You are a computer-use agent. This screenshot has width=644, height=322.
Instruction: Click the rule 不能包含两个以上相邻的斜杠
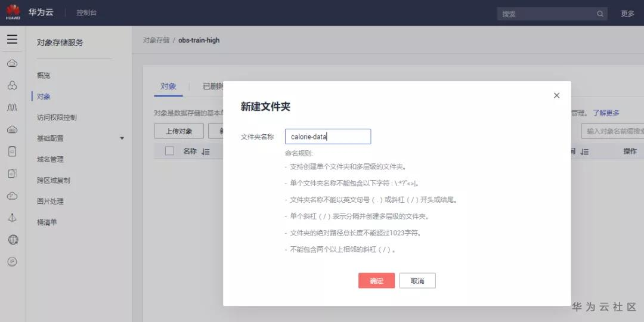coord(340,249)
